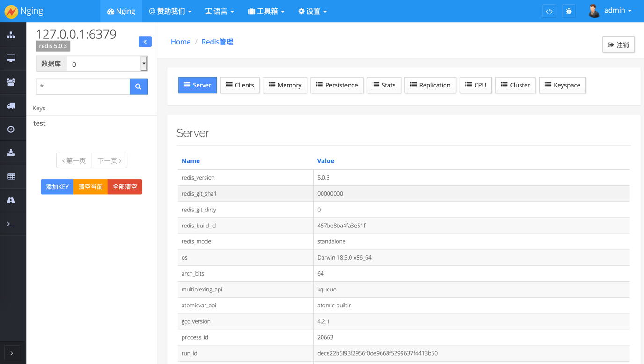Image resolution: width=644 pixels, height=364 pixels.
Task: Open the monitor icon in the sidebar
Action: 11,58
